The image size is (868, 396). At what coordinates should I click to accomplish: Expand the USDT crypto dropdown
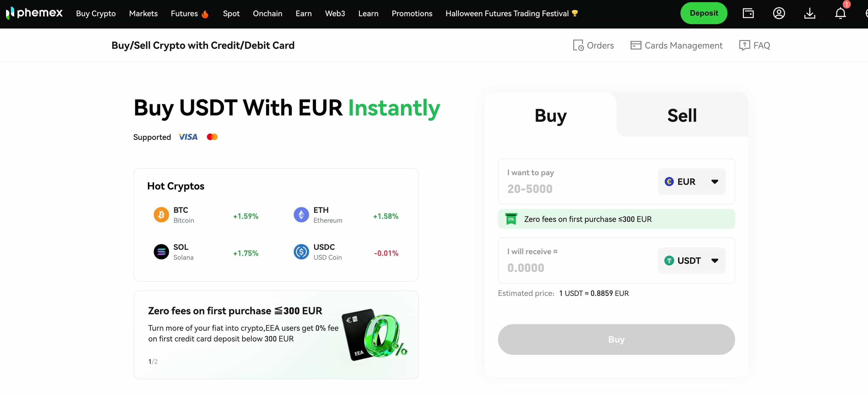click(691, 261)
